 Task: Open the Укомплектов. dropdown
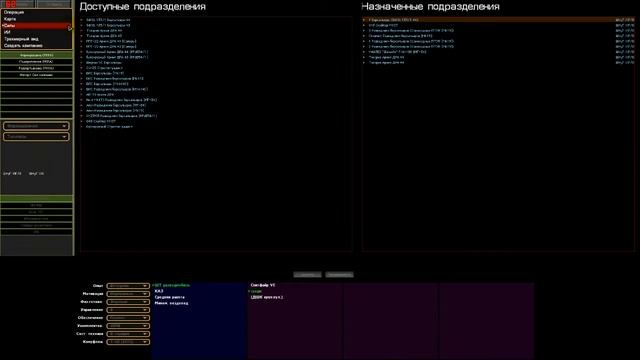click(128, 326)
